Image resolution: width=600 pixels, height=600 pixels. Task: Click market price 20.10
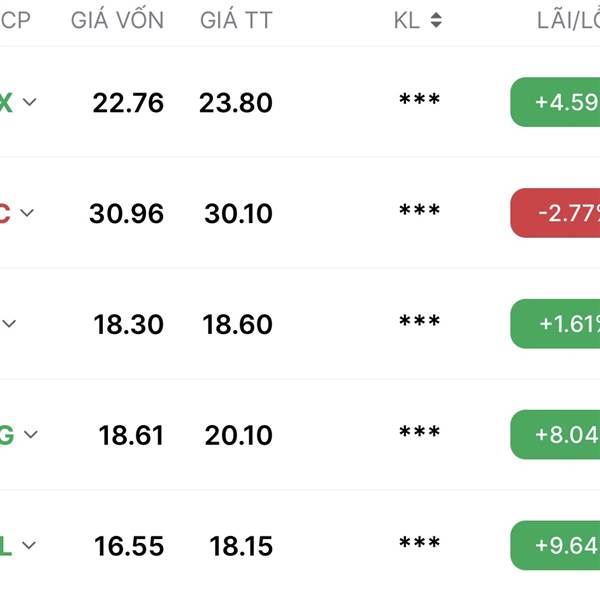tap(238, 435)
